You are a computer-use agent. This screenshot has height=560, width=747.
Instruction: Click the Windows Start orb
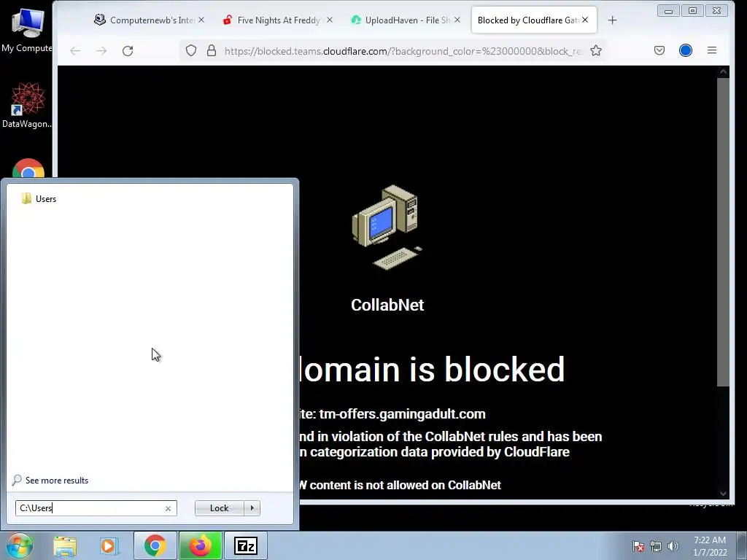pyautogui.click(x=19, y=545)
